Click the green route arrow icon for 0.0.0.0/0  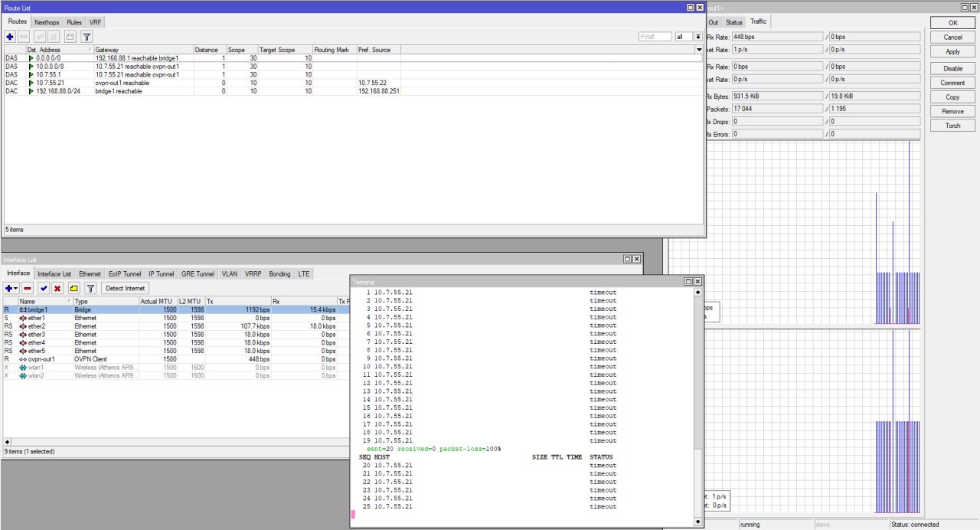pos(31,58)
